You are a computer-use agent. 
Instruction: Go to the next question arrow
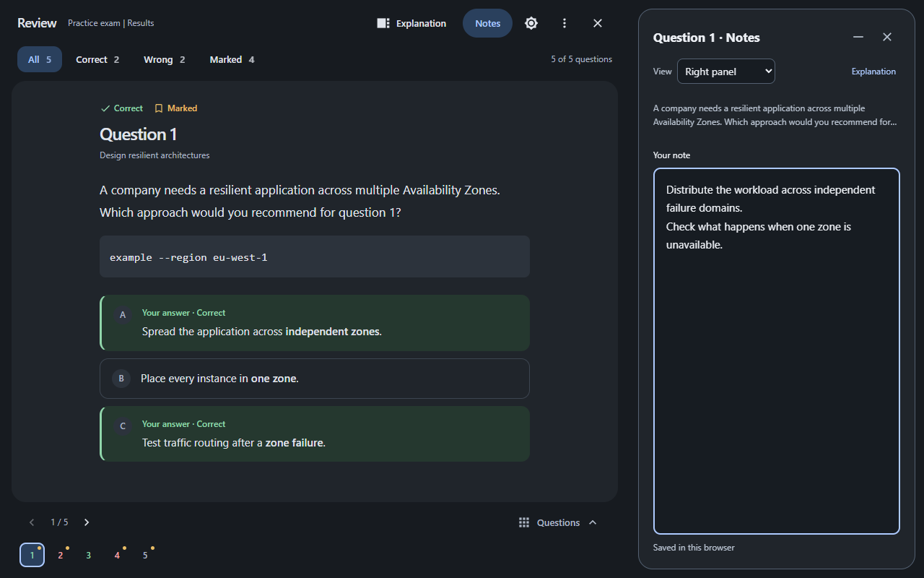tap(87, 522)
